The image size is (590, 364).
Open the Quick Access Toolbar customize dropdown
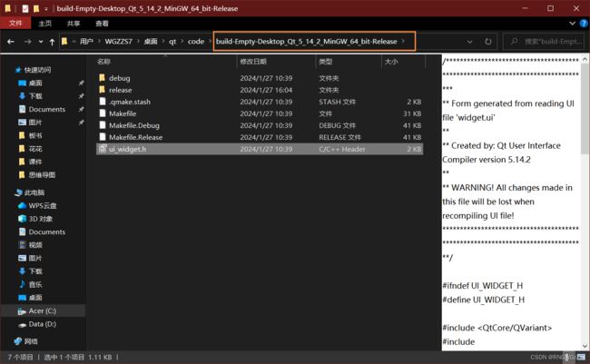46,9
